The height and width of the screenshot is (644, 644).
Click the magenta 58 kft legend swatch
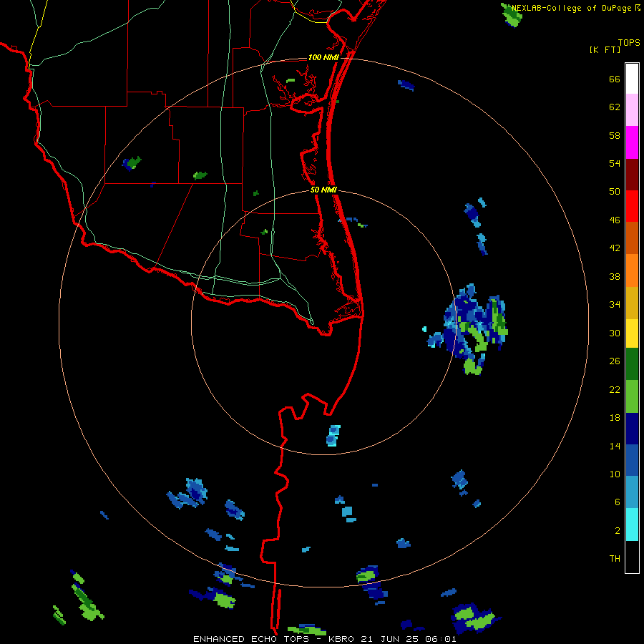(x=632, y=142)
